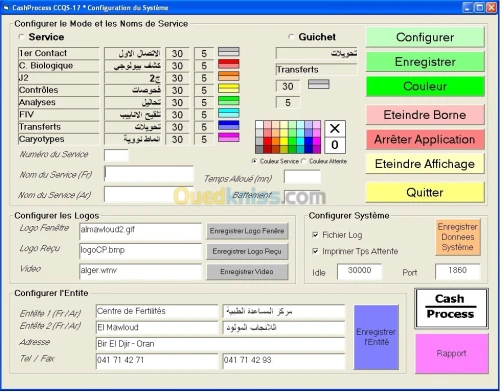Select the FIV service name
This screenshot has height=392, width=500.
point(59,115)
